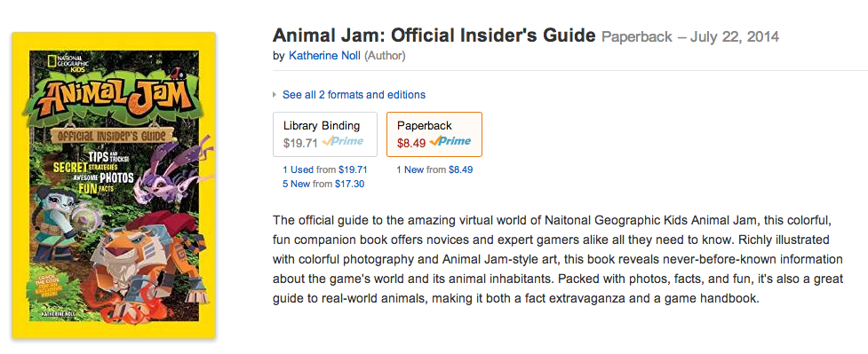Open 1 New from $8.49 offer
The image size is (868, 354).
(434, 169)
